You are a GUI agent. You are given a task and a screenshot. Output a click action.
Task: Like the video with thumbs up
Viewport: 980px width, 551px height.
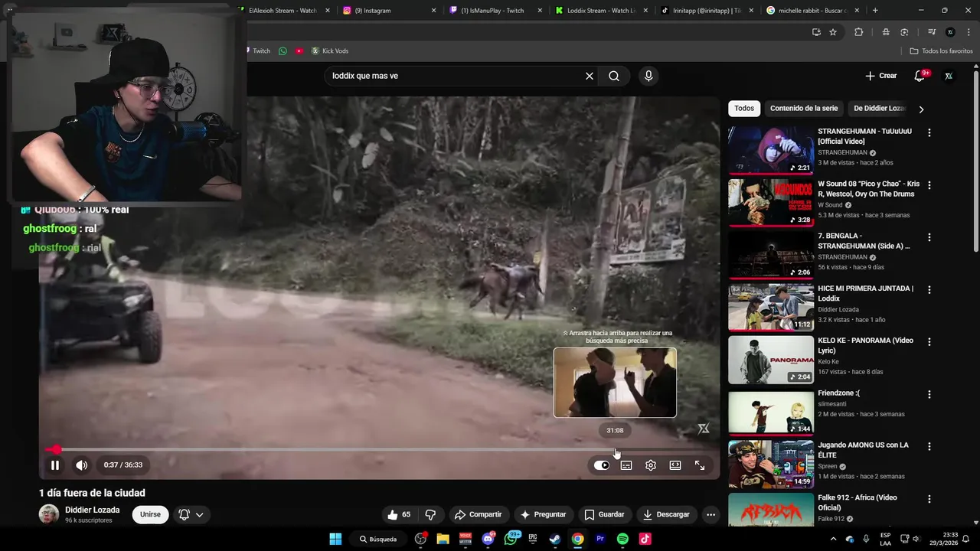pos(399,514)
